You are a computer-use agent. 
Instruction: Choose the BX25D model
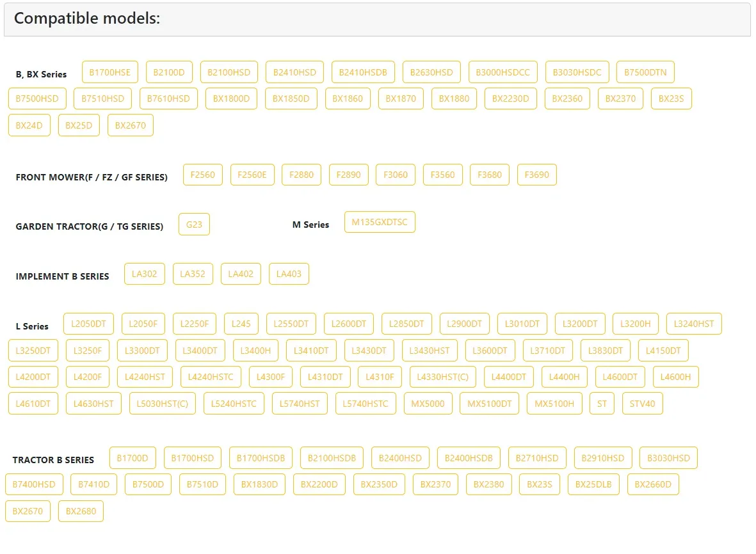point(79,125)
